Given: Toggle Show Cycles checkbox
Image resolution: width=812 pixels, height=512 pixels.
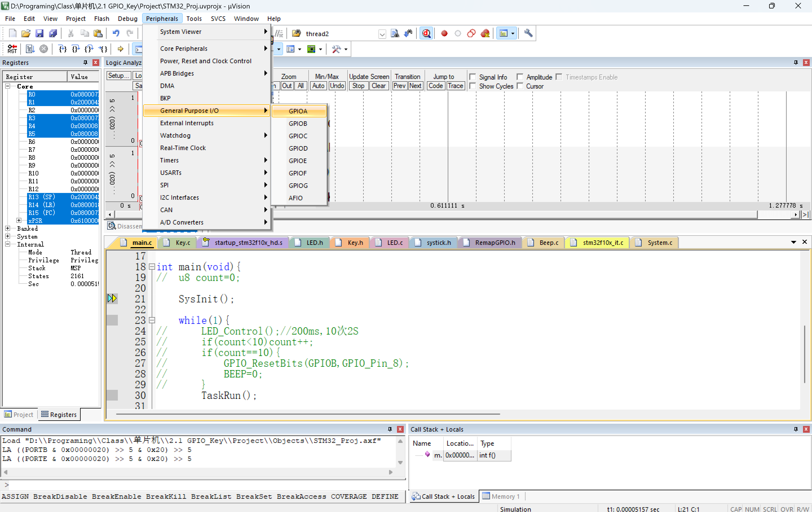Looking at the screenshot, I should pyautogui.click(x=473, y=86).
